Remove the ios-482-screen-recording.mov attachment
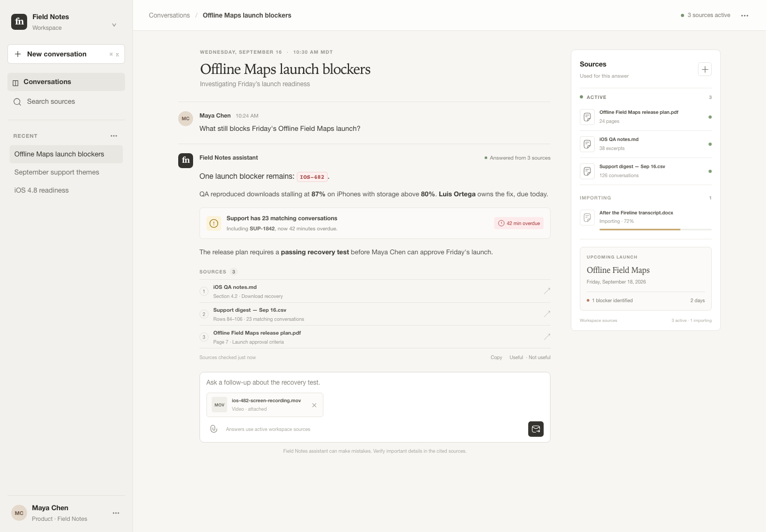The height and width of the screenshot is (532, 766). 314,405
